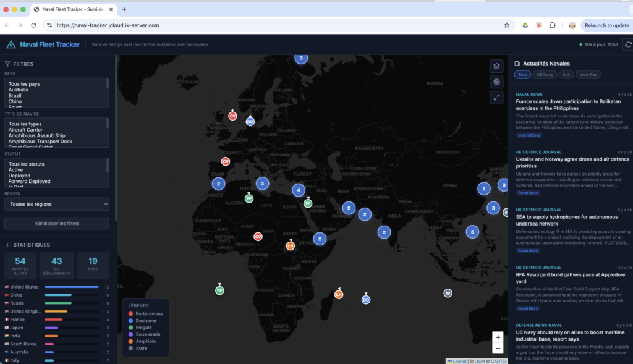Screen dimensions: 633x364
Task: Click the frigate marker over Algeria
Action: [249, 198]
